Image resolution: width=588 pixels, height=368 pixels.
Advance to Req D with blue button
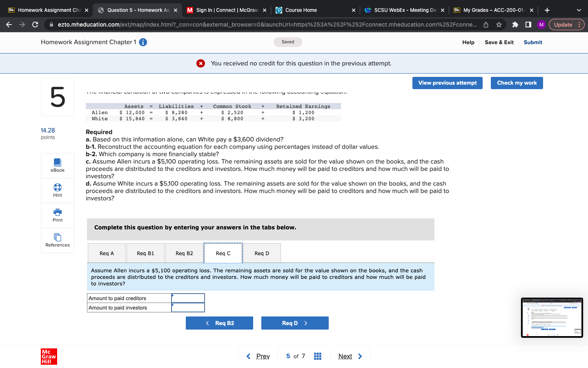[x=295, y=323]
